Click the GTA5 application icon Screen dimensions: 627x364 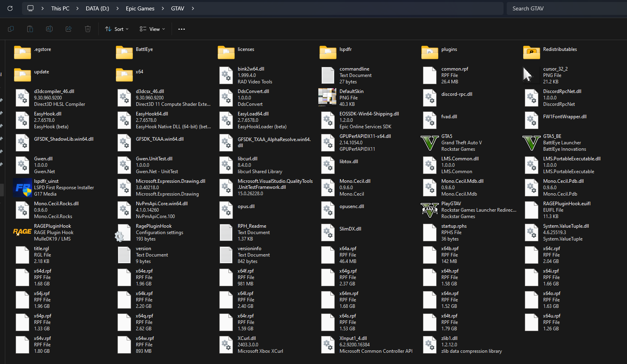coord(430,143)
